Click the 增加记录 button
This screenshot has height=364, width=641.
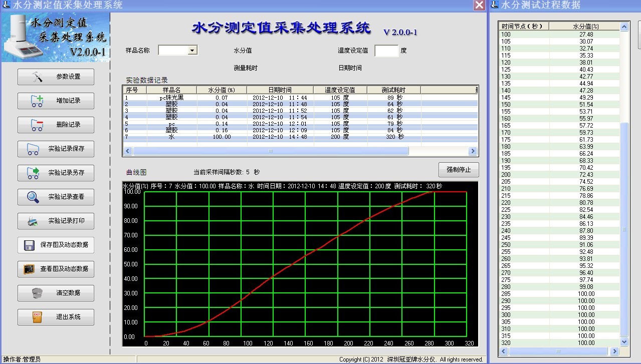click(x=56, y=101)
